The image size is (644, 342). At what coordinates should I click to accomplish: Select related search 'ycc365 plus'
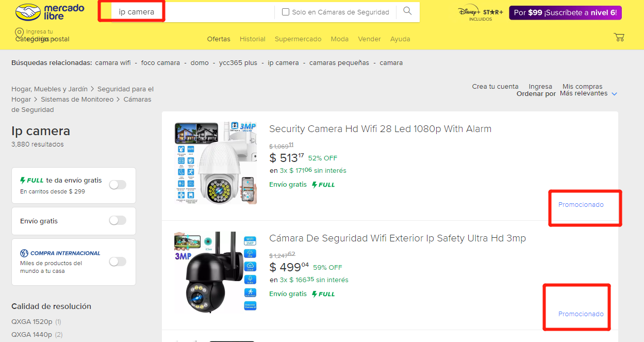tap(238, 63)
